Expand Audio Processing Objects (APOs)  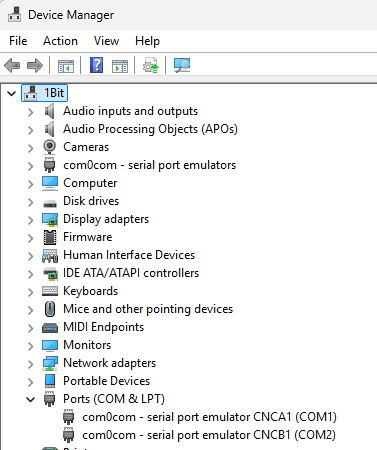click(31, 130)
